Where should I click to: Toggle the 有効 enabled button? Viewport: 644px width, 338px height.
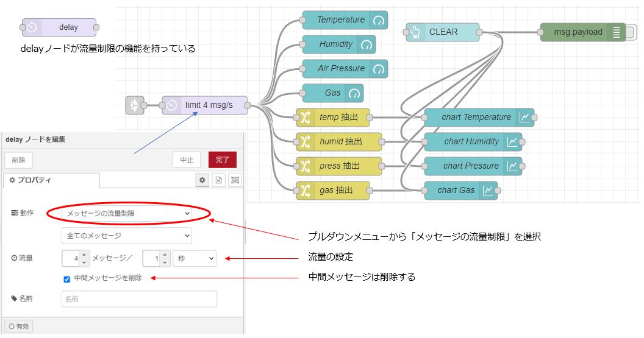tap(19, 326)
